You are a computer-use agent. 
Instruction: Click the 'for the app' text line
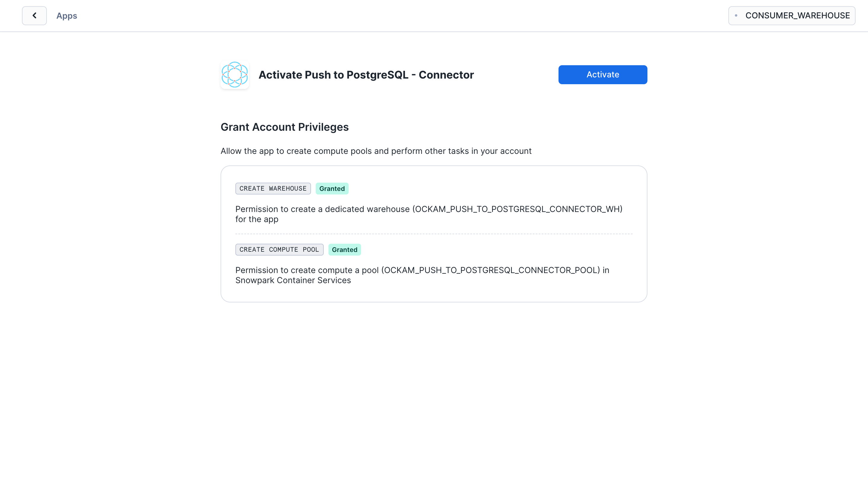click(x=257, y=219)
